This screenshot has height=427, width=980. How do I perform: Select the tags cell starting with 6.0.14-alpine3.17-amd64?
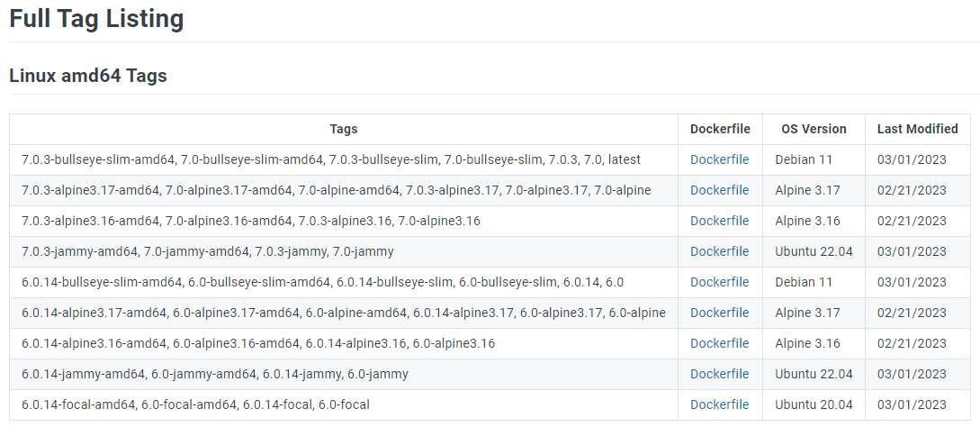(x=344, y=313)
